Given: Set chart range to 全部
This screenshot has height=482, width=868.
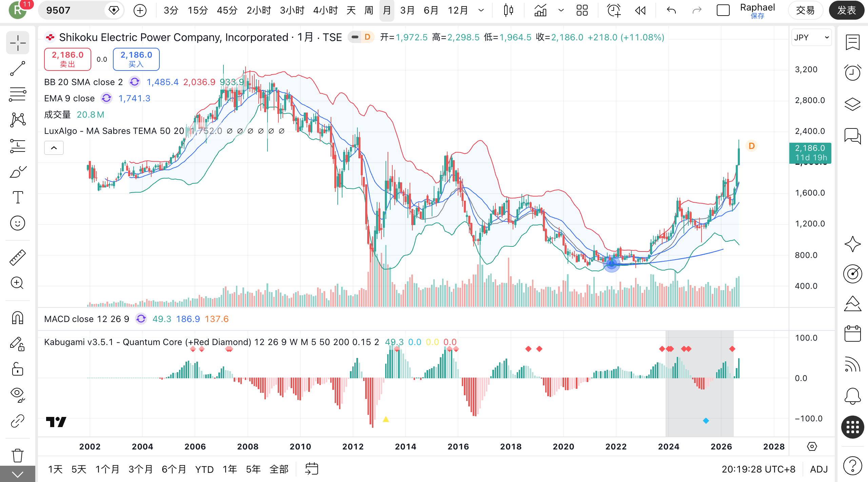Looking at the screenshot, I should pos(279,469).
